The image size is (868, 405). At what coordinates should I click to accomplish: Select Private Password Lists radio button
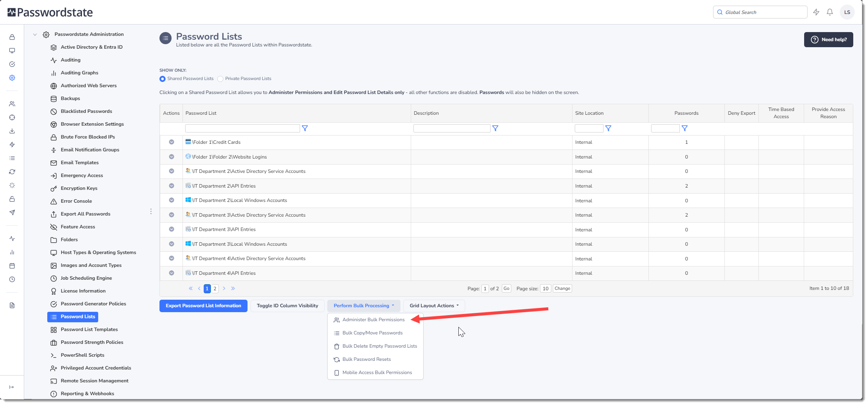[x=220, y=79]
